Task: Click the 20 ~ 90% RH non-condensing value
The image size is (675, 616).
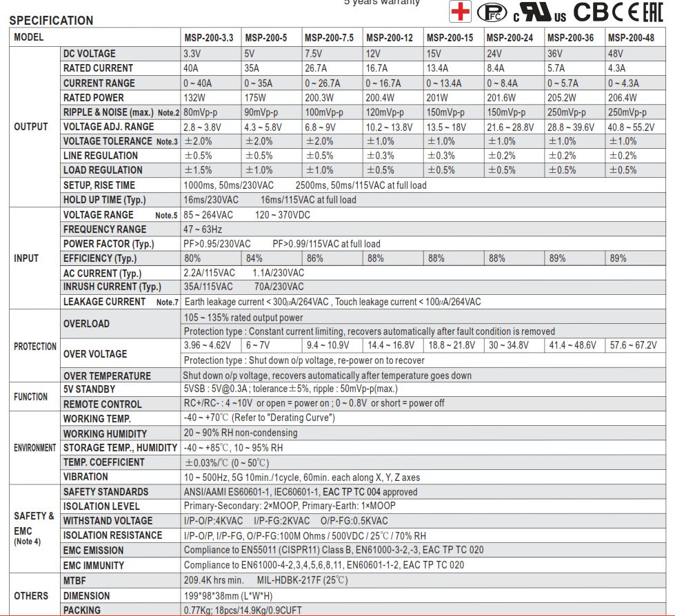Action: point(241,433)
